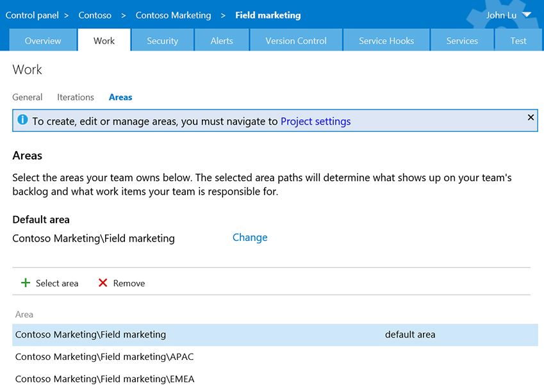
Task: Click Change next to default area
Action: (250, 237)
